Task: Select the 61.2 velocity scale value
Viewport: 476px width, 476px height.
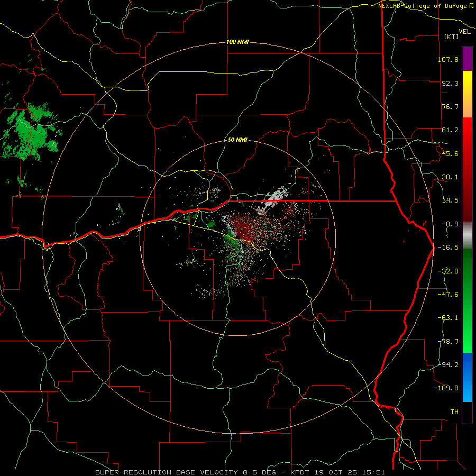Action: point(450,130)
